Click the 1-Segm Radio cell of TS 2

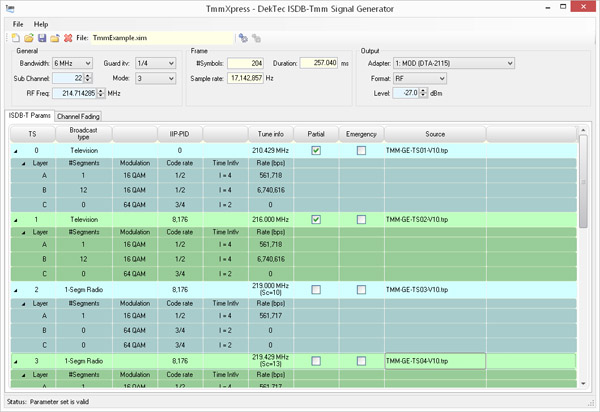click(84, 290)
